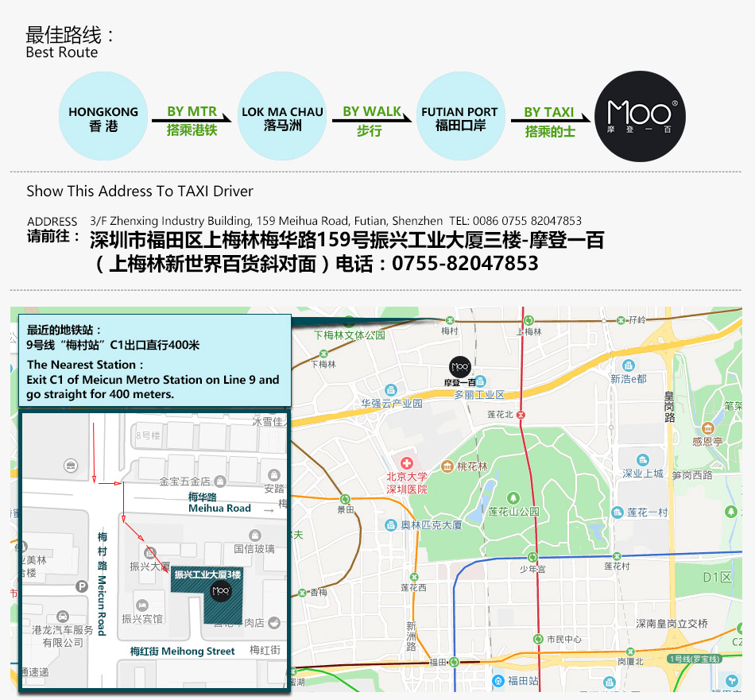Screen dimensions: 755x700
Task: Click the LOK MA CHAU 落马洲 circle
Action: click(x=282, y=116)
